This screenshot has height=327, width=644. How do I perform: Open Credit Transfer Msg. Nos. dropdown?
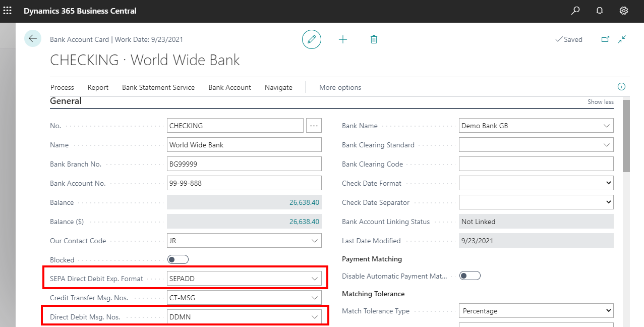(315, 298)
